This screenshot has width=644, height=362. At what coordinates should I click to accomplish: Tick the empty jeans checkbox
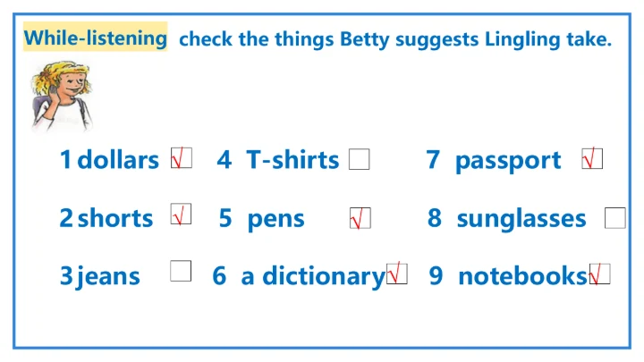[x=181, y=271]
